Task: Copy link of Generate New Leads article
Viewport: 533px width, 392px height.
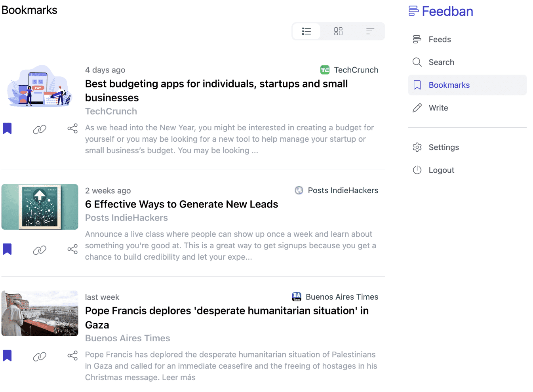Action: pyautogui.click(x=40, y=250)
